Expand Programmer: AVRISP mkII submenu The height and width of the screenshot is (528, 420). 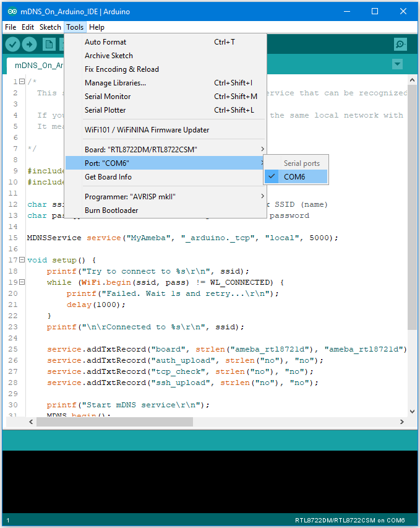pyautogui.click(x=165, y=197)
